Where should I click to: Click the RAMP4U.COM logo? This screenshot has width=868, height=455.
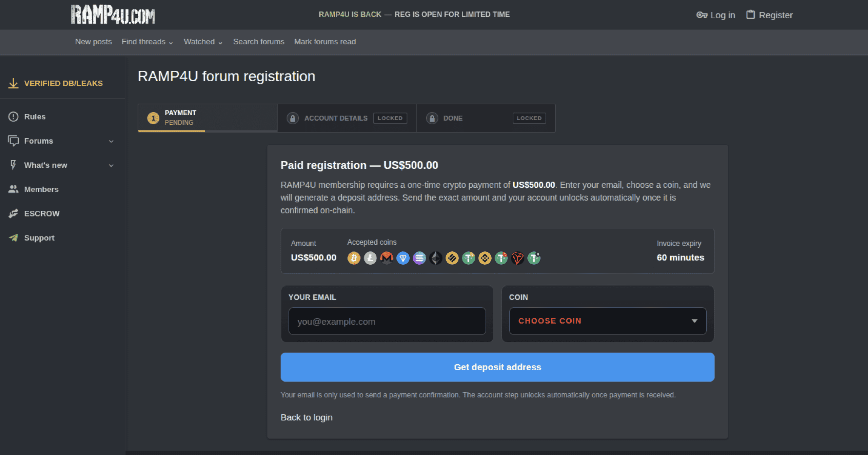coord(113,15)
